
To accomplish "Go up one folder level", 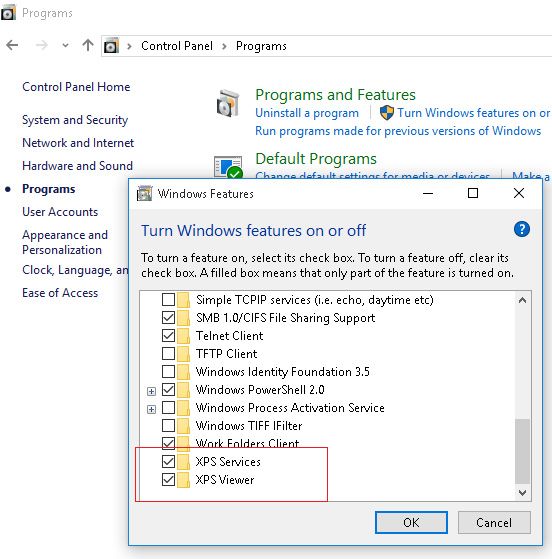I will [88, 45].
